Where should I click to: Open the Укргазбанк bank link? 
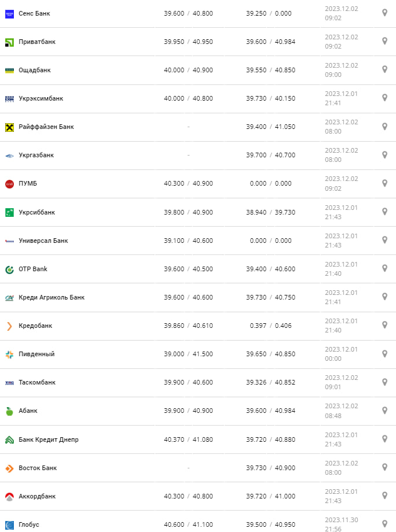coord(36,155)
